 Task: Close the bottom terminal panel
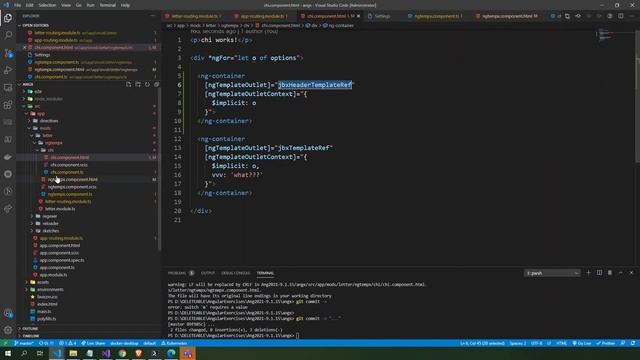coord(631,273)
